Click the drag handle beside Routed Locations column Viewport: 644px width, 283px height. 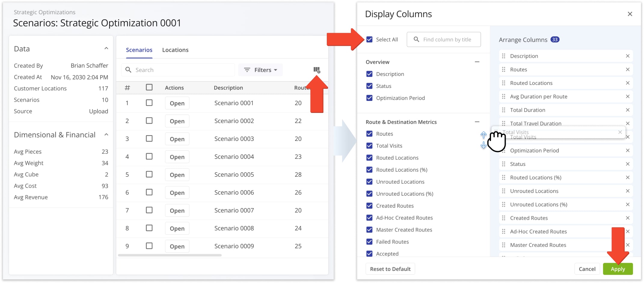click(504, 83)
